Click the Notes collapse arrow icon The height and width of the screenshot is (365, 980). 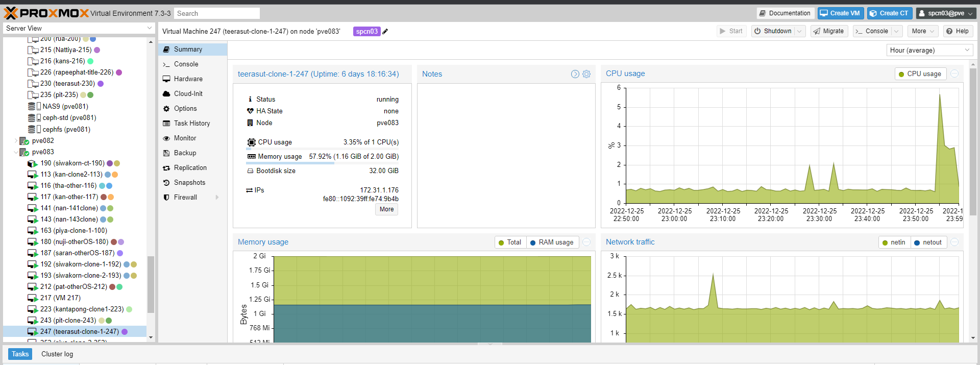pos(575,74)
